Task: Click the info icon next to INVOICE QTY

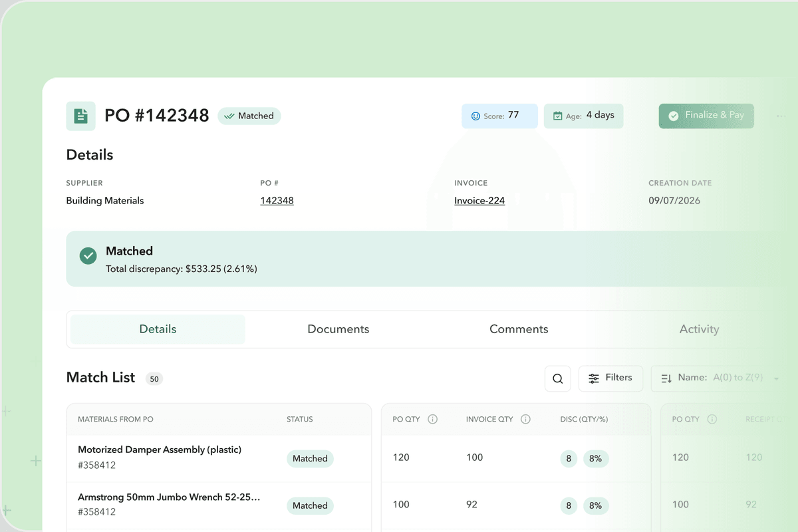Action: point(525,419)
